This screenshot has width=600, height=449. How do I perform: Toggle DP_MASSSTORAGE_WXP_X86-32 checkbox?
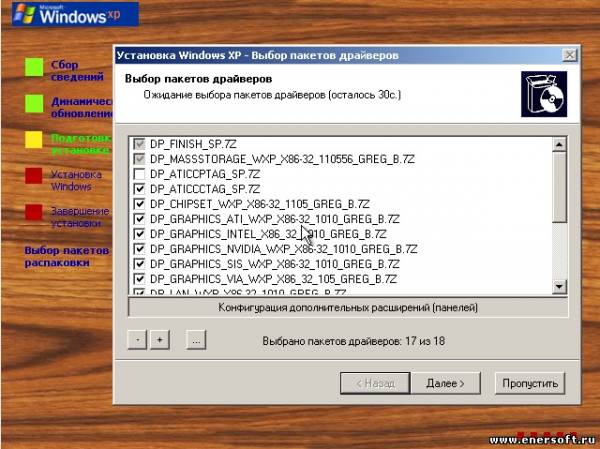139,159
